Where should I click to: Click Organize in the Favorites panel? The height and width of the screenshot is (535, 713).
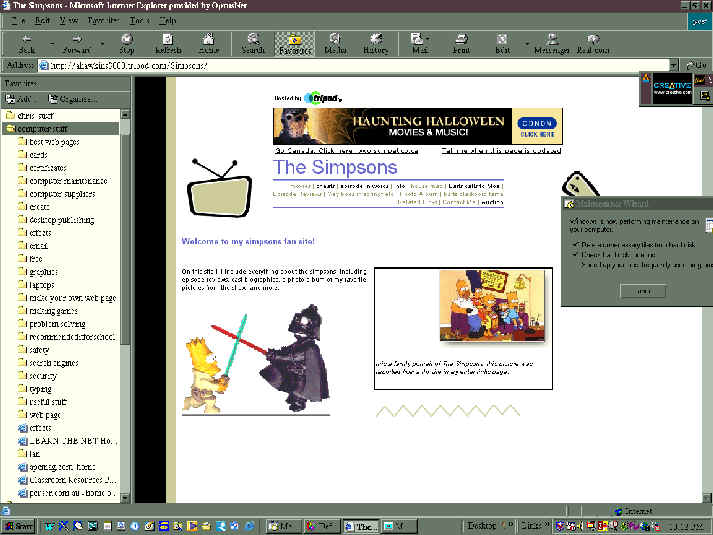click(x=73, y=99)
